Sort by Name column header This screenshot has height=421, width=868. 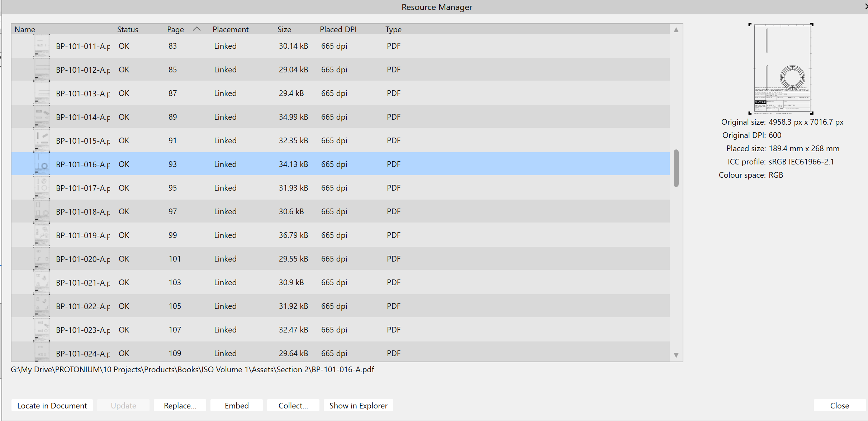click(x=25, y=29)
